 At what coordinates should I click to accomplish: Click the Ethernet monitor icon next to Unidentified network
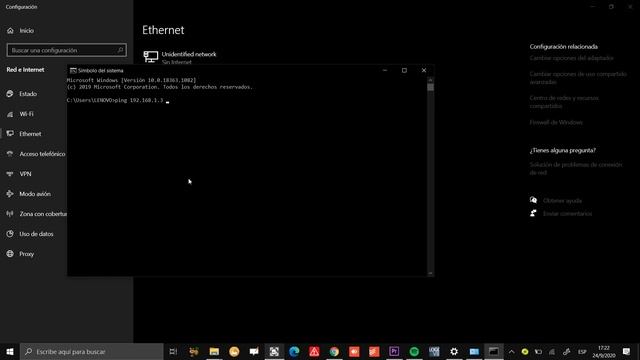click(151, 56)
